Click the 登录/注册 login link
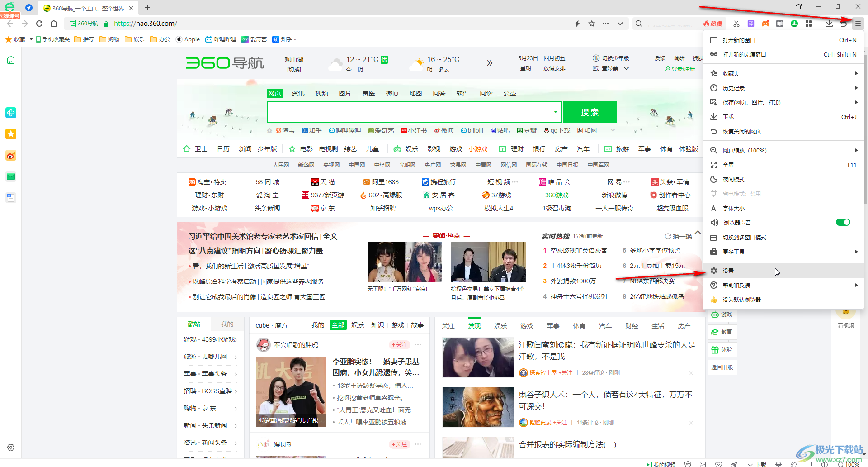 [680, 69]
